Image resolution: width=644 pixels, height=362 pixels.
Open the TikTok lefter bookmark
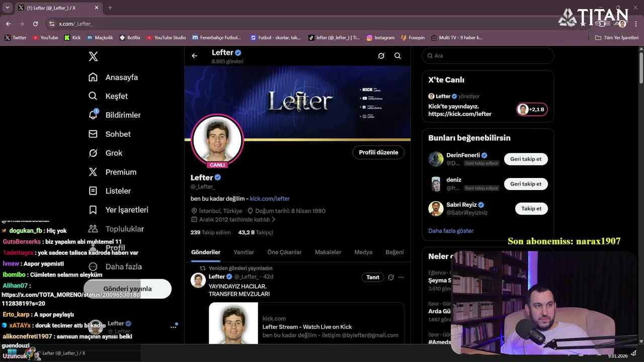pos(334,38)
